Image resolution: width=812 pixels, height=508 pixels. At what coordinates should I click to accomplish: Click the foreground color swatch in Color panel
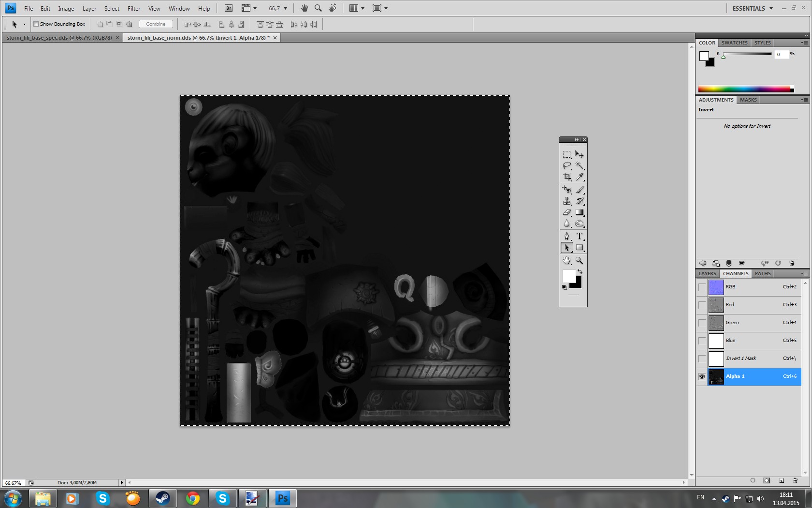click(704, 56)
